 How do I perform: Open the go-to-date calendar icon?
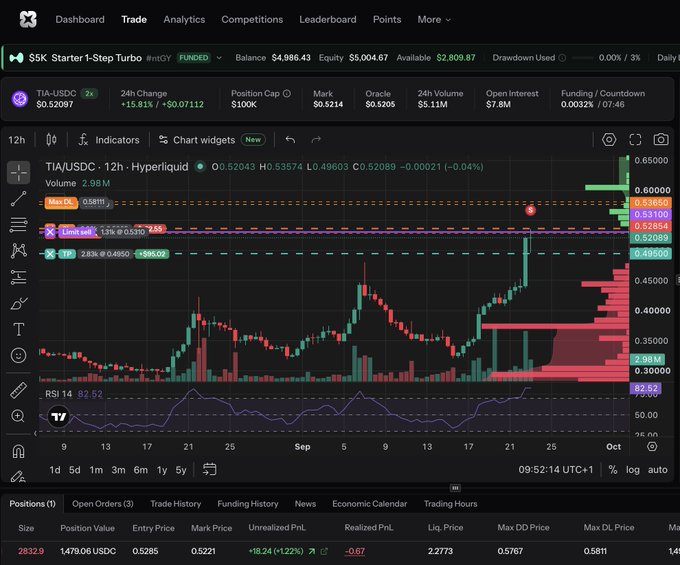pyautogui.click(x=209, y=469)
